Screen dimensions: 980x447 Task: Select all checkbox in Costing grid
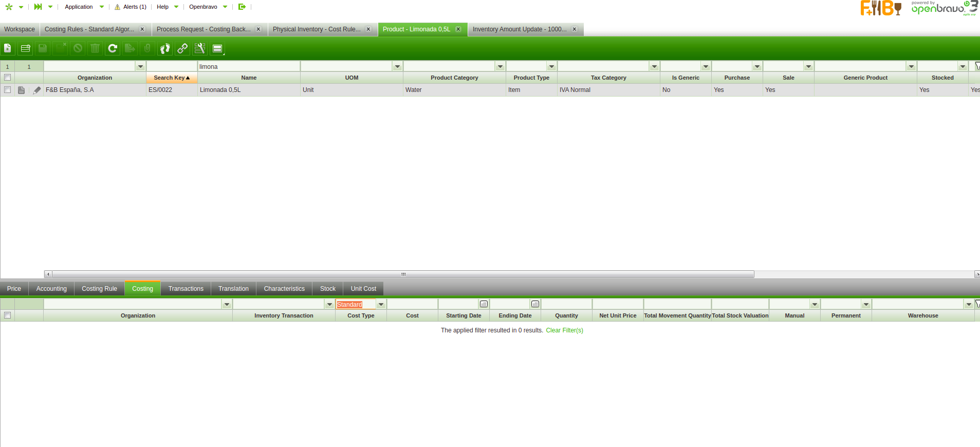(7, 315)
